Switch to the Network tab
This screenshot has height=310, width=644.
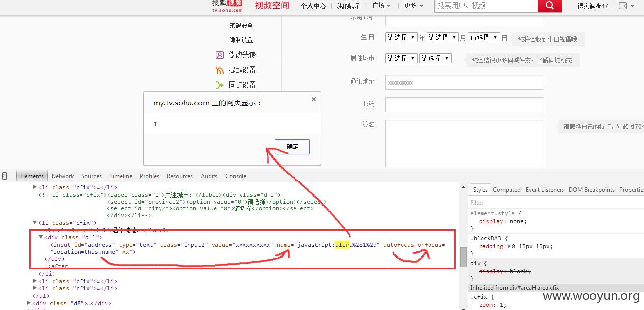tap(62, 176)
